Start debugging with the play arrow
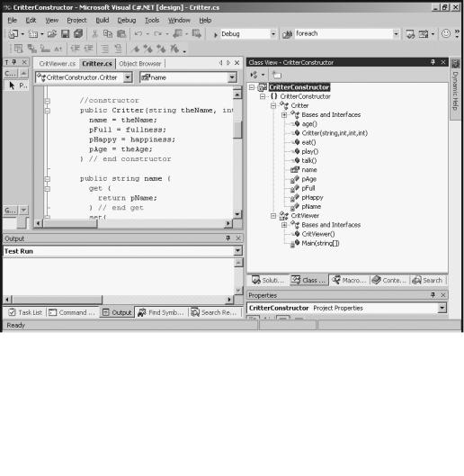The width and height of the screenshot is (464, 476). click(x=216, y=35)
